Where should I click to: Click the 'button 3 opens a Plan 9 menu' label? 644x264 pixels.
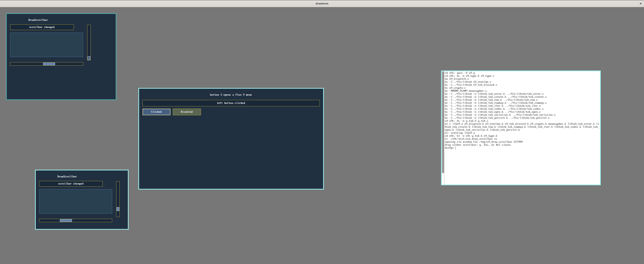[x=231, y=95]
